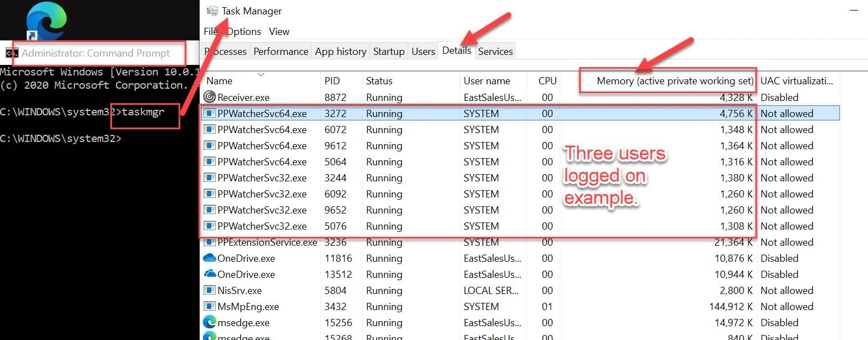
Task: Switch to the Performance tab
Action: pyautogui.click(x=281, y=52)
